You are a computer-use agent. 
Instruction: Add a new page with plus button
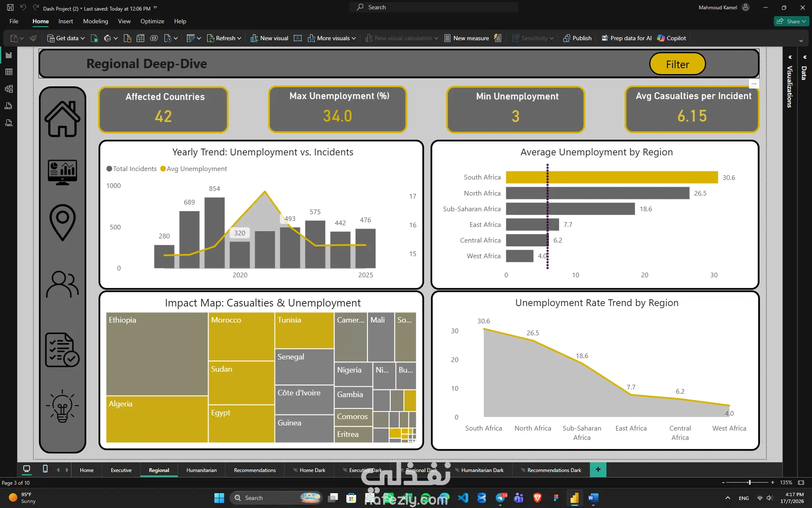[598, 469]
